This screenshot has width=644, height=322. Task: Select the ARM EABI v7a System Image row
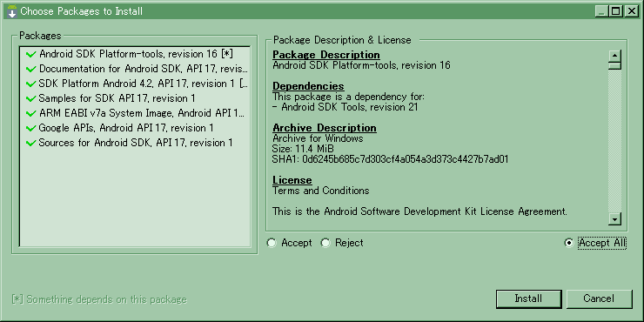[135, 113]
